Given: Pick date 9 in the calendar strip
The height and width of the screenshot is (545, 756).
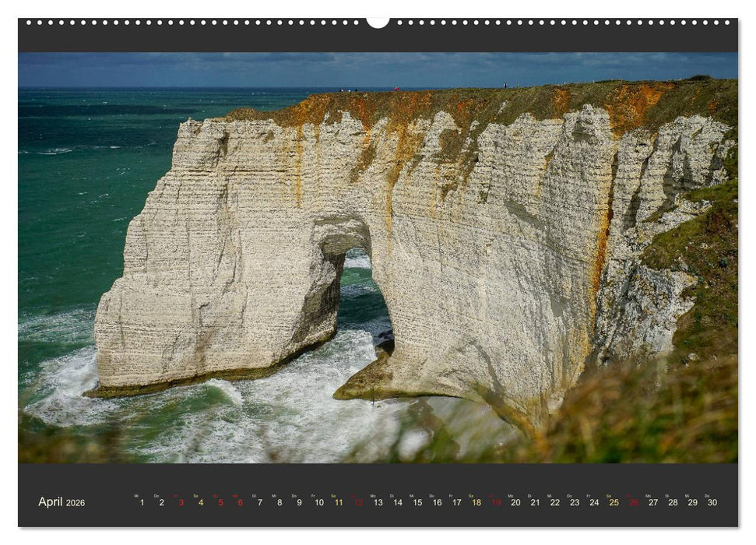Looking at the screenshot, I should click(x=299, y=503).
